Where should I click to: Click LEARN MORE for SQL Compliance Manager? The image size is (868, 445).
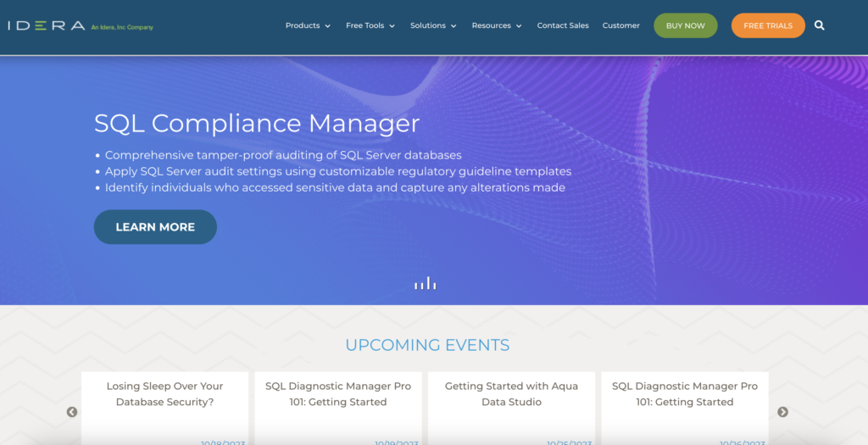click(155, 227)
